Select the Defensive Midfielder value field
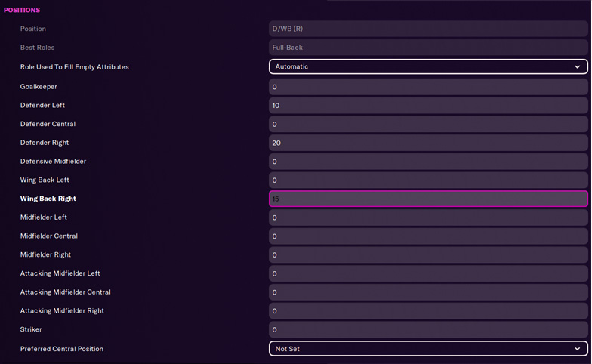 click(x=428, y=162)
